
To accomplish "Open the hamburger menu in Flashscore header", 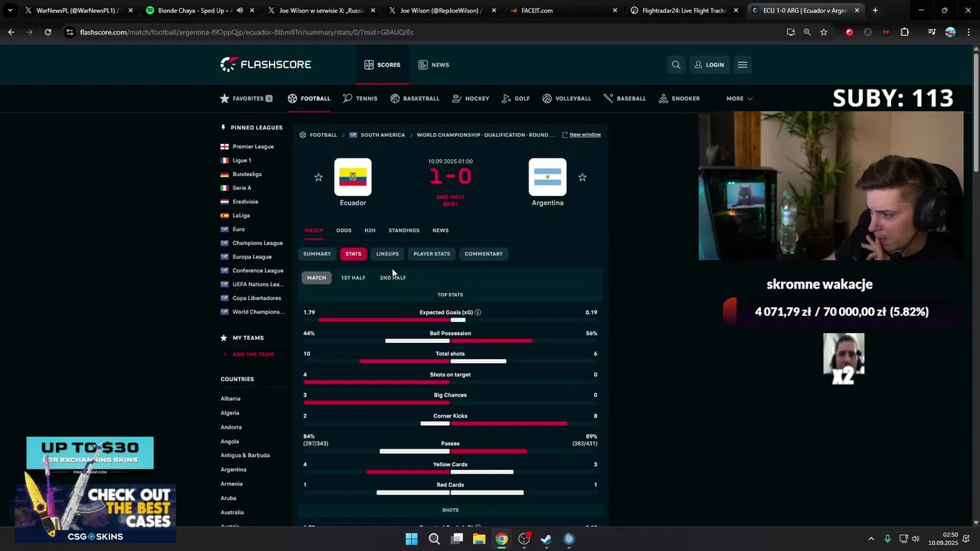I will (x=743, y=65).
